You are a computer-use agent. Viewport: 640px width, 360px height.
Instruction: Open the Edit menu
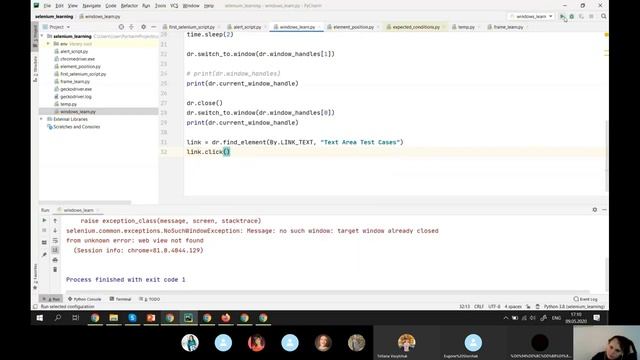pyautogui.click(x=60, y=6)
